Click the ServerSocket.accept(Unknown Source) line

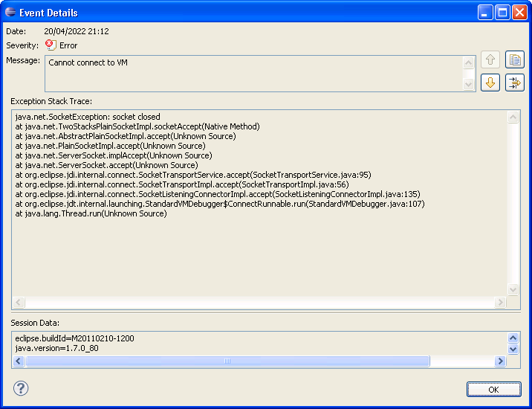(x=106, y=165)
